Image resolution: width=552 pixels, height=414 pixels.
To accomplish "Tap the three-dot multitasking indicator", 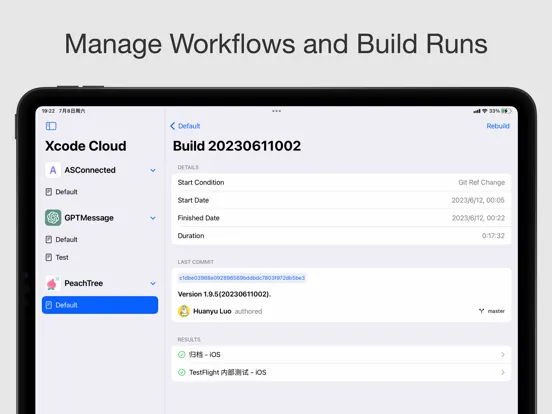I will point(276,111).
